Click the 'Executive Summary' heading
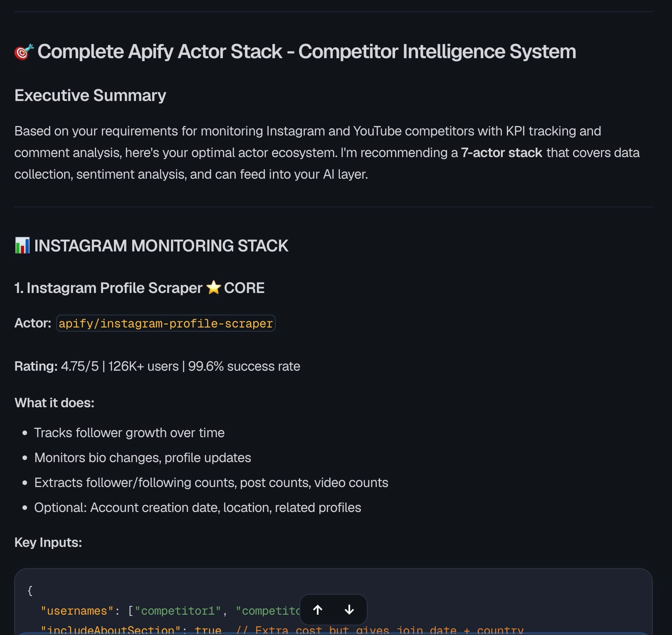672x635 pixels. (x=90, y=95)
